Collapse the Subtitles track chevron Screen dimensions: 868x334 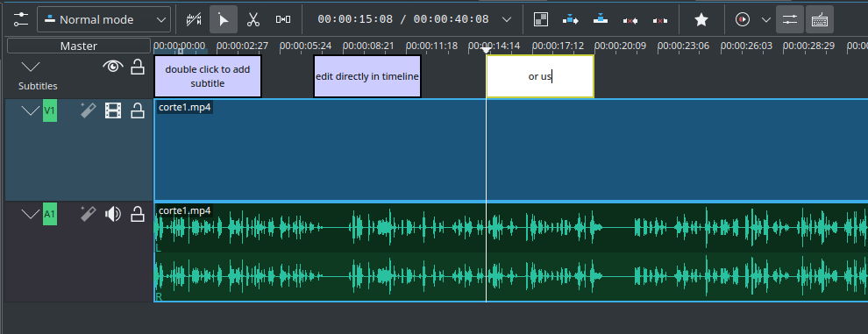[31, 68]
